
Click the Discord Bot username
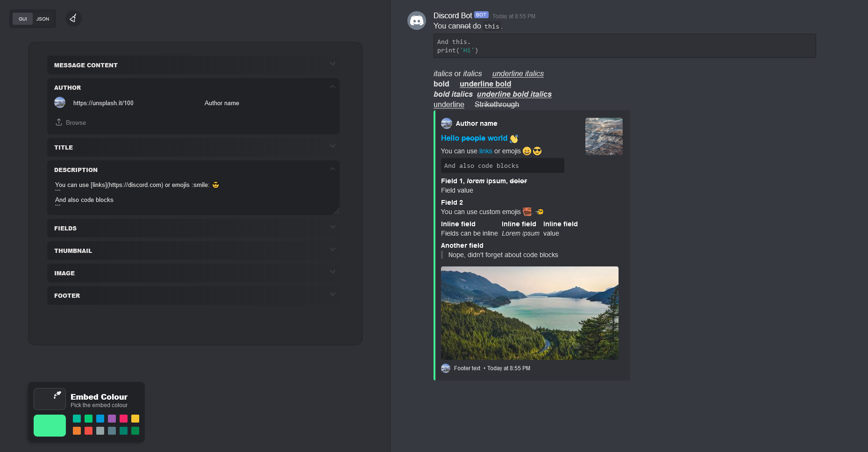[x=453, y=15]
